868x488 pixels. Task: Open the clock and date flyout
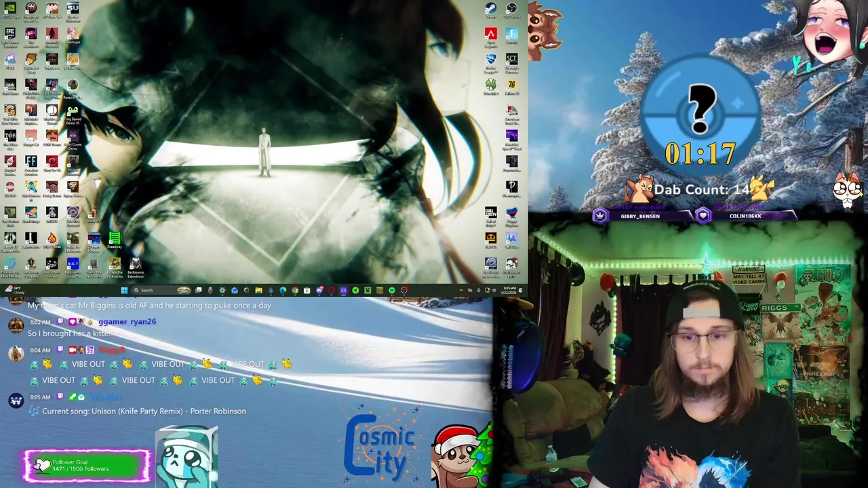click(509, 290)
